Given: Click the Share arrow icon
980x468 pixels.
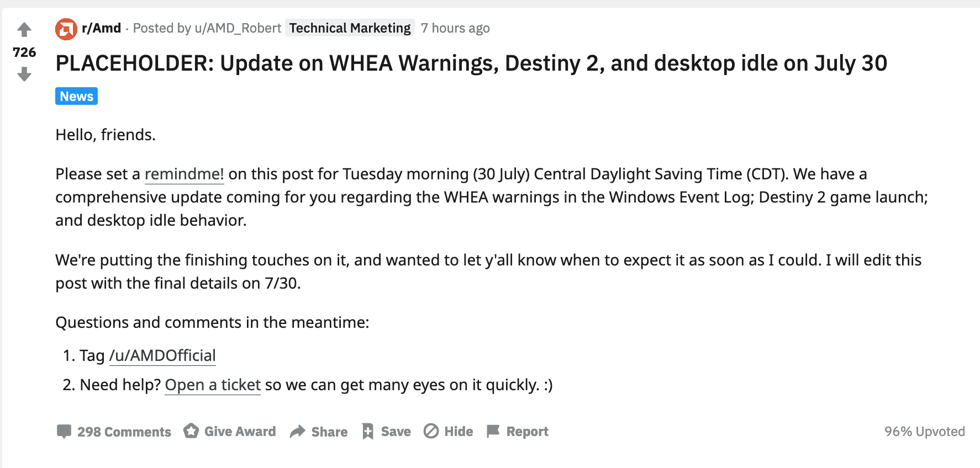Looking at the screenshot, I should pyautogui.click(x=297, y=431).
